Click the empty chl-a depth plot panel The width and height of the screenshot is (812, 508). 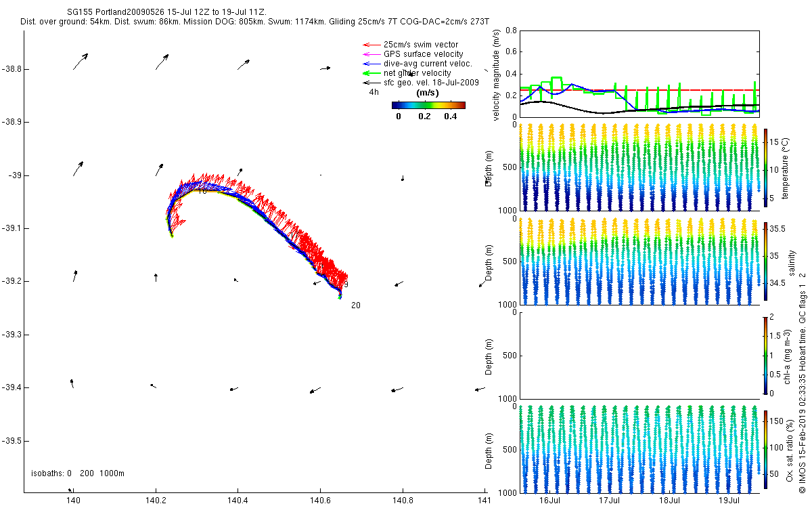(x=639, y=355)
